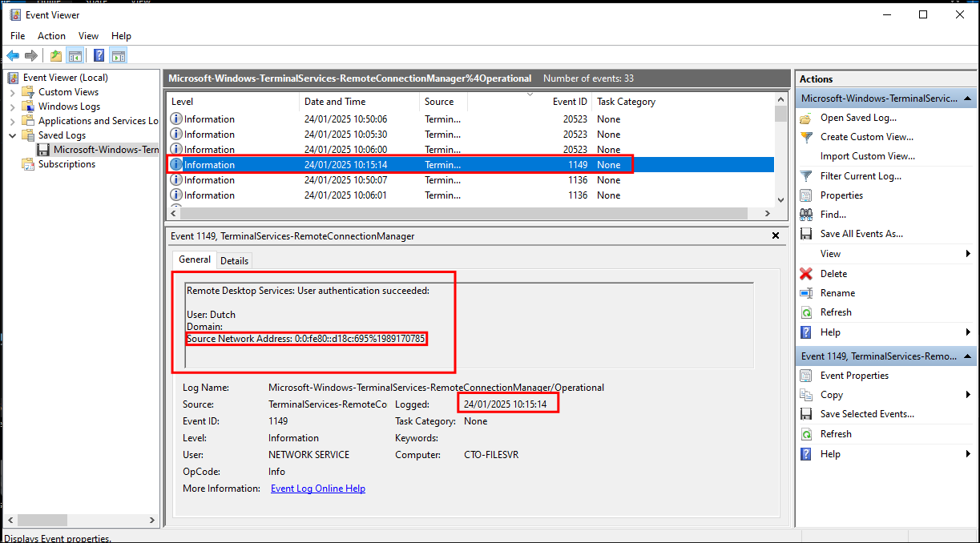
Task: Select Subscriptions in the tree
Action: coord(67,164)
